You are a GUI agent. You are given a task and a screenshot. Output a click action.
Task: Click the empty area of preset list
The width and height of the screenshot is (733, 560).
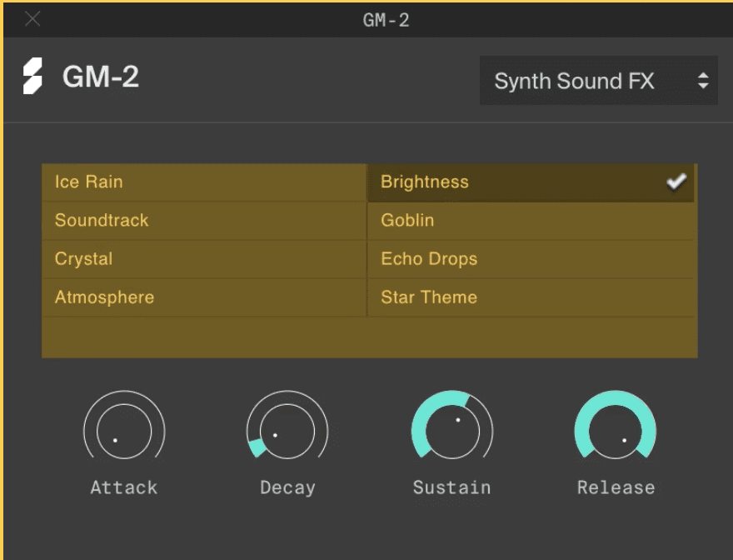click(x=369, y=337)
